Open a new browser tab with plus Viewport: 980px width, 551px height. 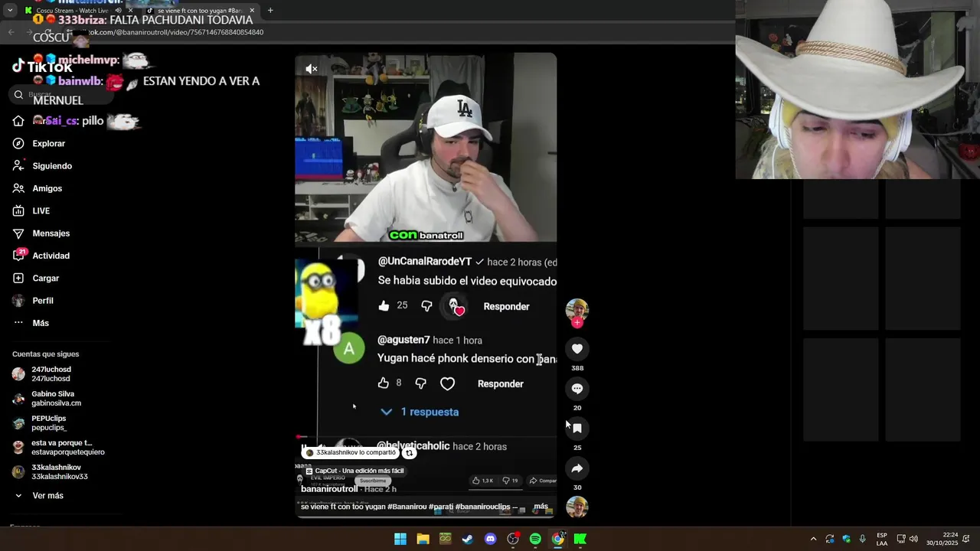tap(270, 11)
